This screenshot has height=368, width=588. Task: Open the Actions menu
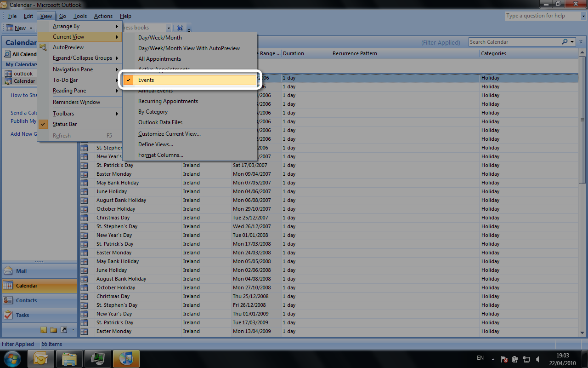click(103, 16)
